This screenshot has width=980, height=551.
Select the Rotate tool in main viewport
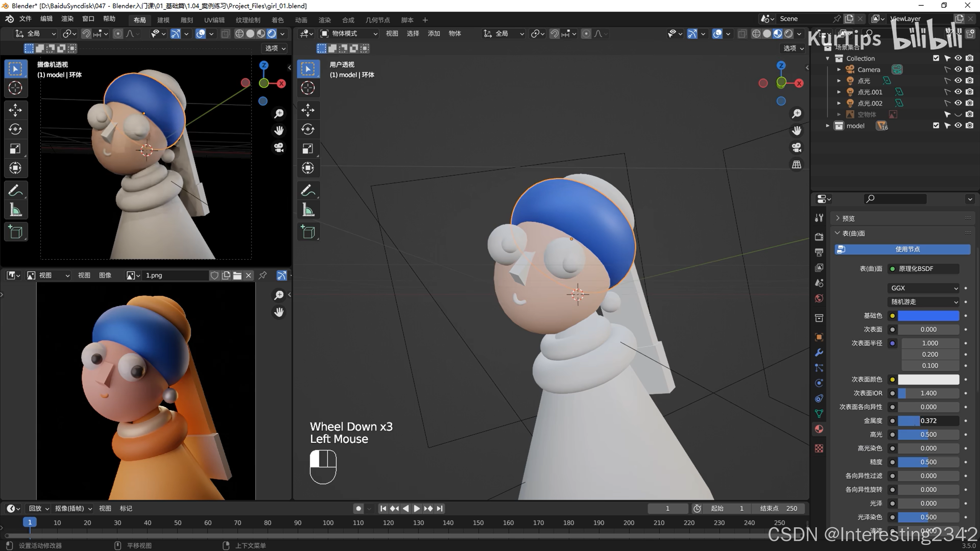point(308,129)
